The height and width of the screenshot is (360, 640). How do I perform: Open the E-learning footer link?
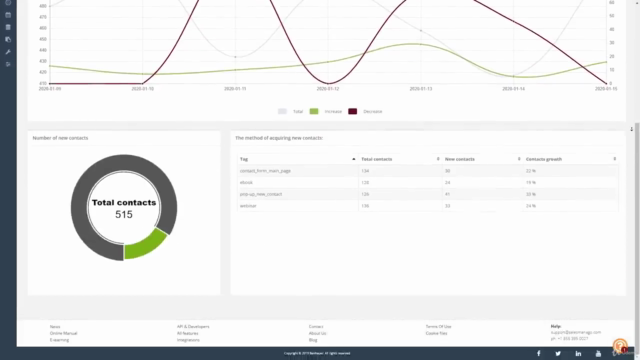click(60, 340)
